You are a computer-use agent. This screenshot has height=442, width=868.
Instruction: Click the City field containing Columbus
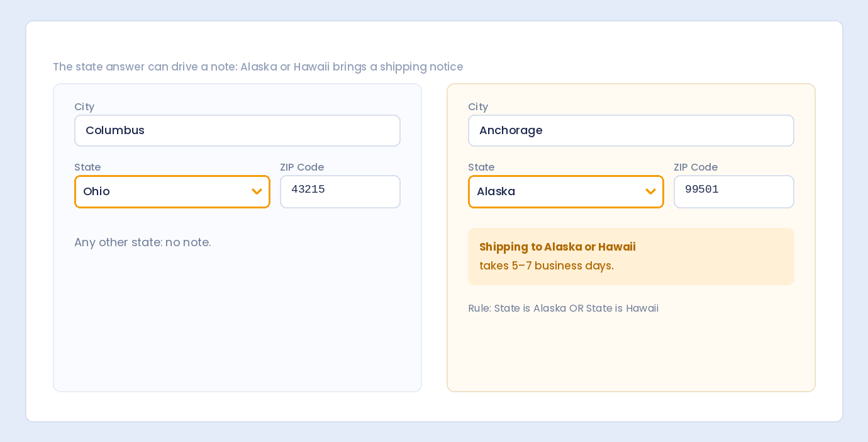point(237,130)
